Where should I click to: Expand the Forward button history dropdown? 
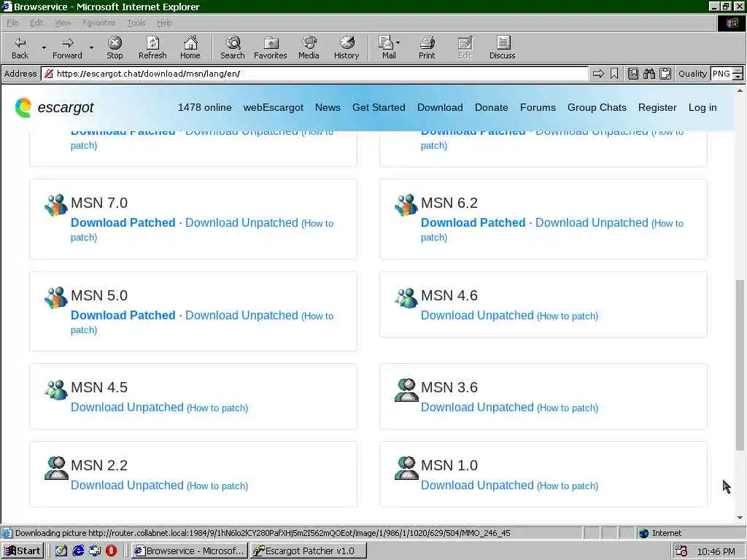coord(91,48)
